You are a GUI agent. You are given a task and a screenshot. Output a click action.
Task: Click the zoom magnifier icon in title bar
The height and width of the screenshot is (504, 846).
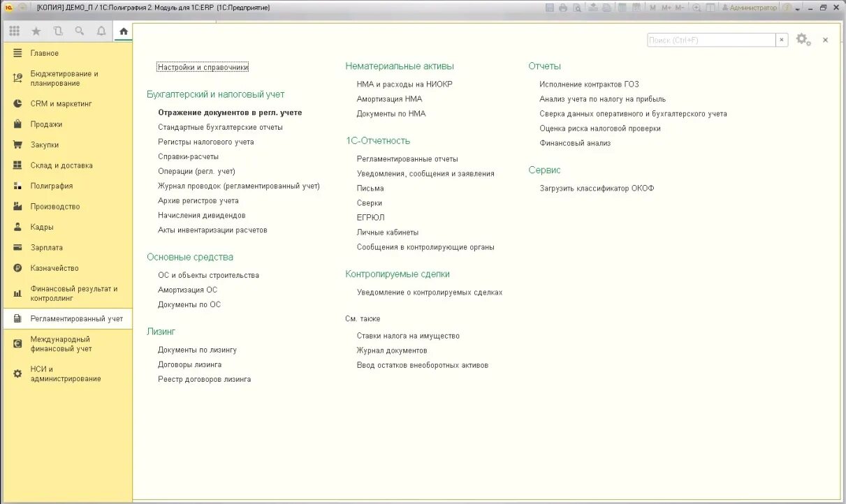[697, 8]
